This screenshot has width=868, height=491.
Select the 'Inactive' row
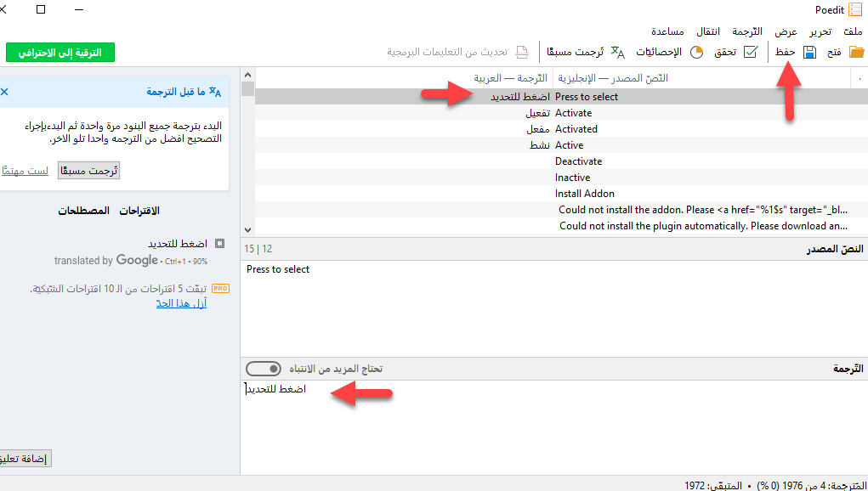click(561, 178)
